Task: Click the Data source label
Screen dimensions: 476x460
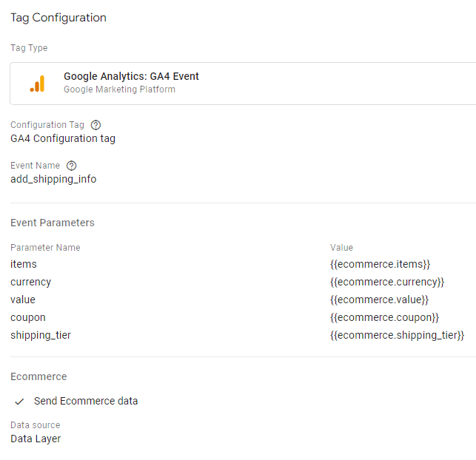Action: (x=36, y=425)
